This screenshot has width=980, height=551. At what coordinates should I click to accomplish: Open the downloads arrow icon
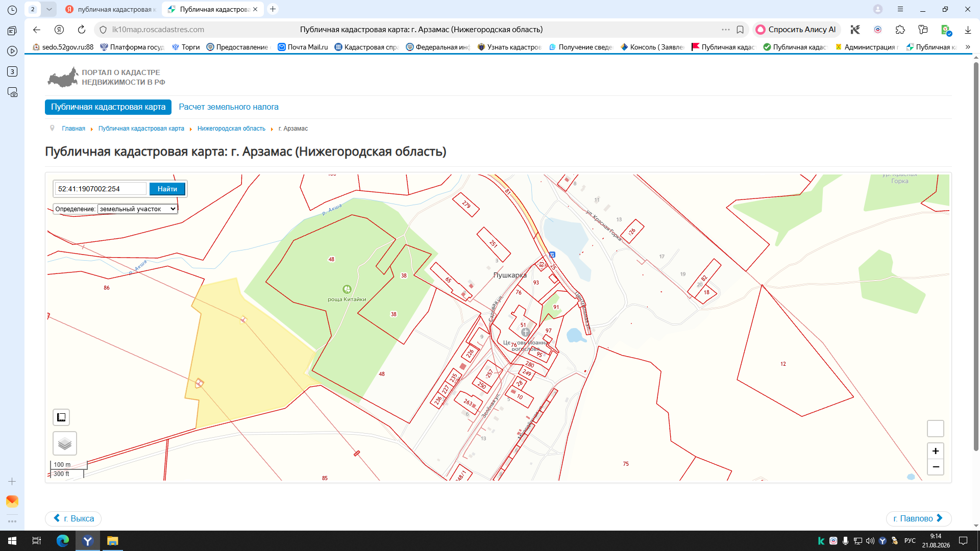click(968, 30)
